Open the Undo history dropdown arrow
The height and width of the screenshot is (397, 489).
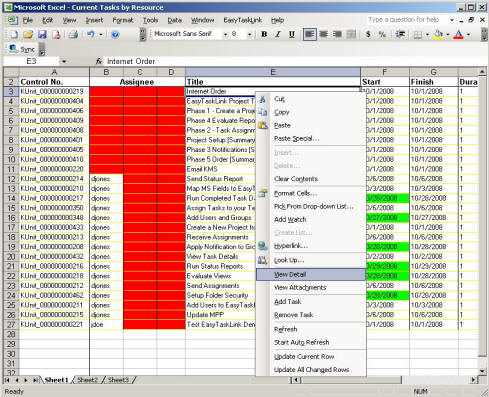101,34
